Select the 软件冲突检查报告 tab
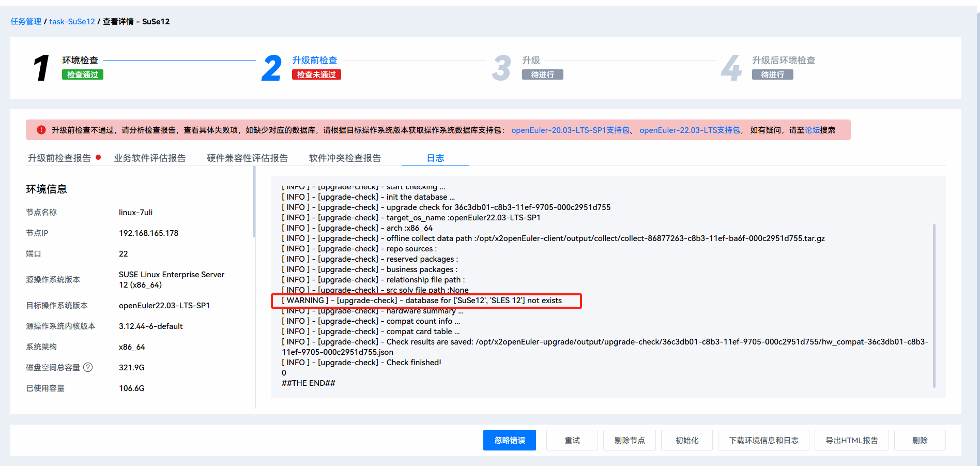Image resolution: width=980 pixels, height=466 pixels. tap(345, 158)
